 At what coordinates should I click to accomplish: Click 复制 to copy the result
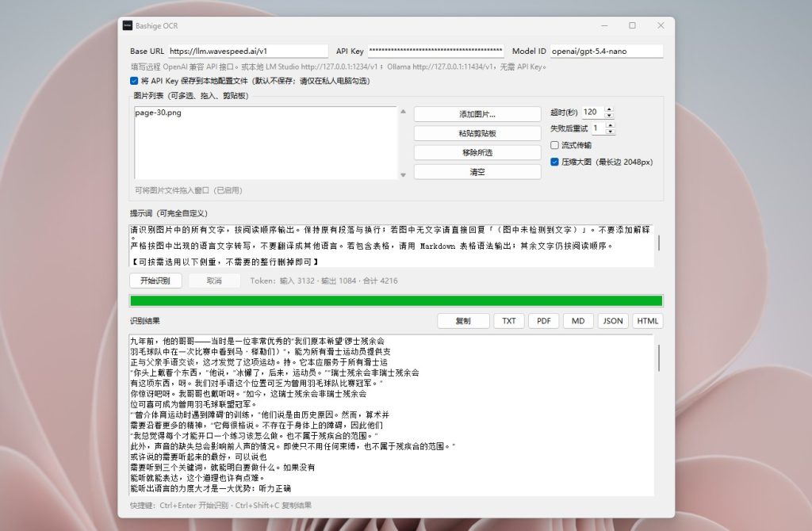463,321
